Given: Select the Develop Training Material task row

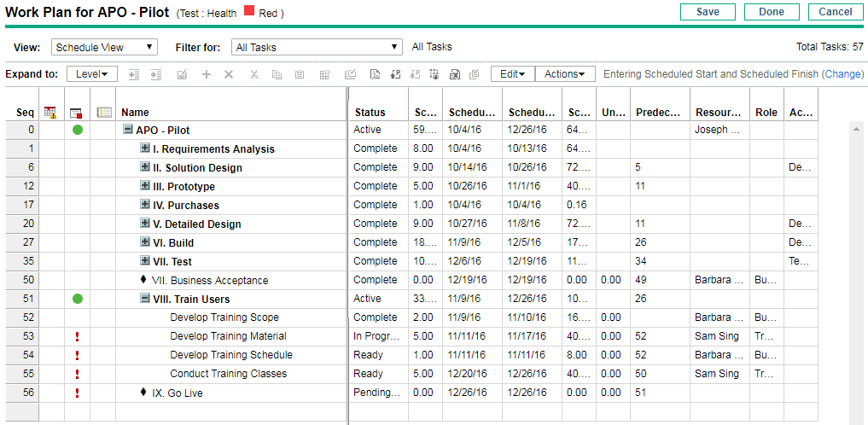Looking at the screenshot, I should tap(228, 336).
